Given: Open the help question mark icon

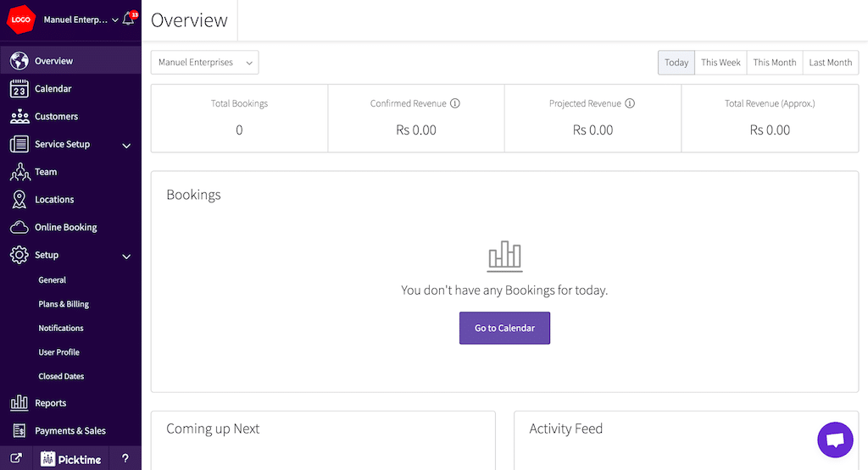Looking at the screenshot, I should pyautogui.click(x=125, y=459).
